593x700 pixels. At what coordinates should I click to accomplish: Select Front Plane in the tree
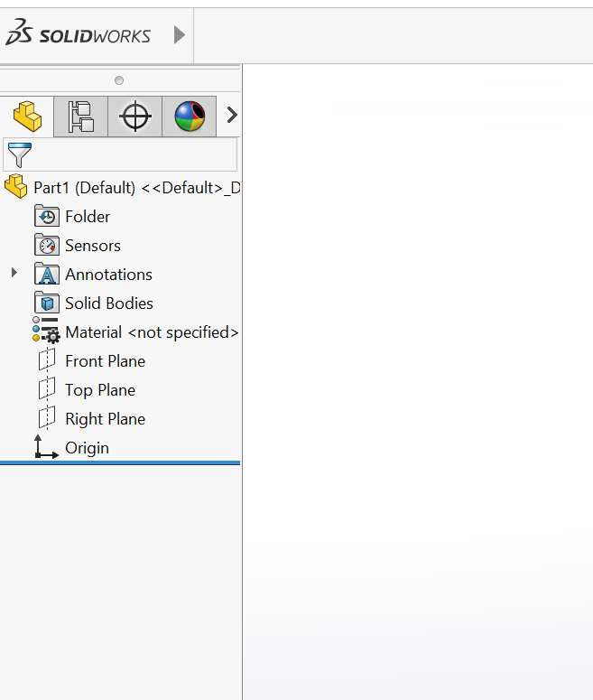click(105, 361)
